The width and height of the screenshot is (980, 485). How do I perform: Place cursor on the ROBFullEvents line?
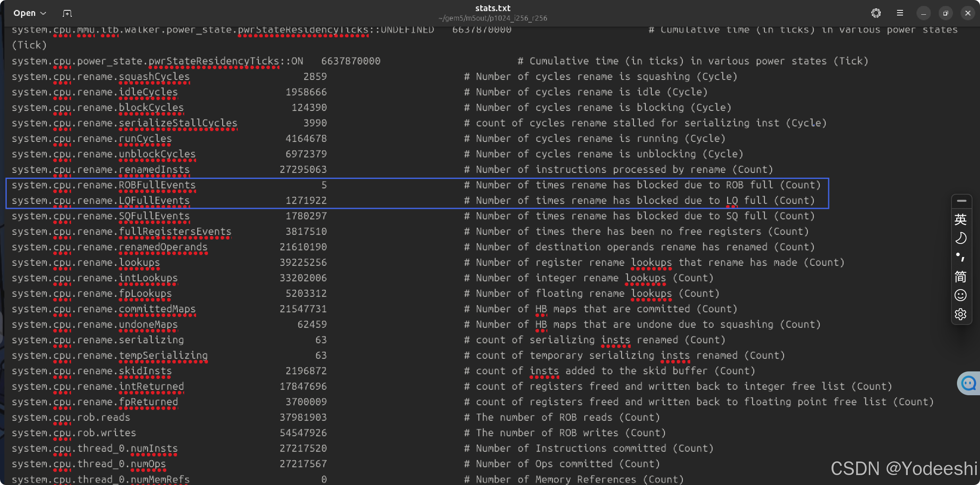pyautogui.click(x=157, y=185)
